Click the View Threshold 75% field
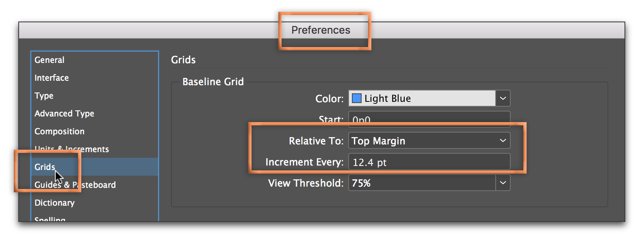Image resolution: width=644 pixels, height=243 pixels. point(422,183)
